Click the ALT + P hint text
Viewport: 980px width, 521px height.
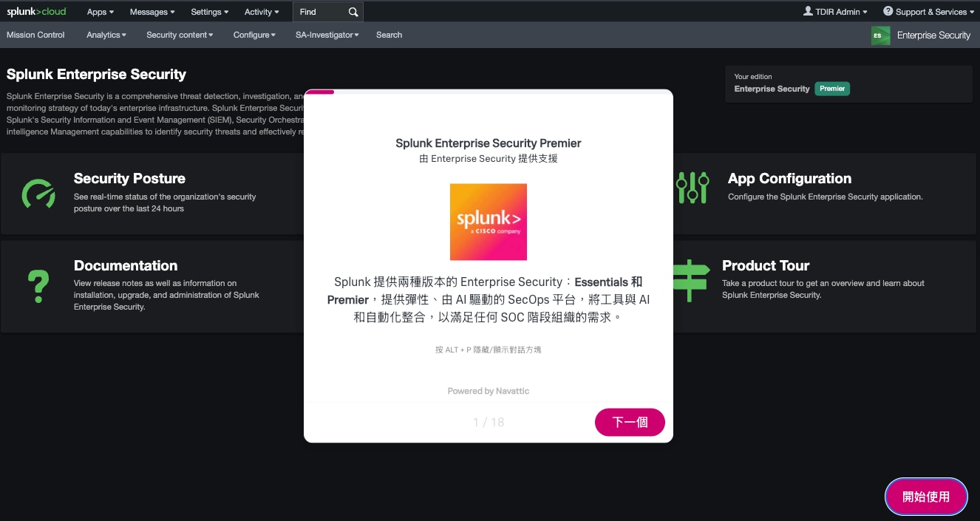(489, 350)
